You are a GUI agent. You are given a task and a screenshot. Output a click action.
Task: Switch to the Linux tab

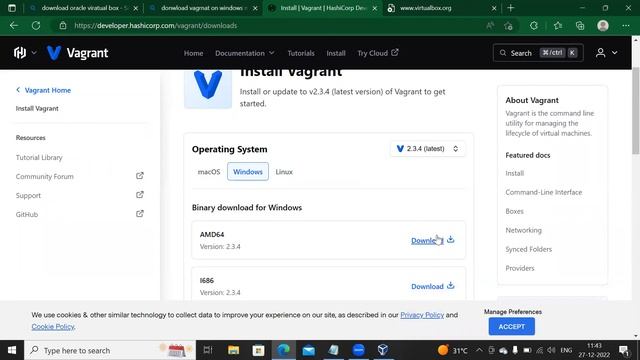tap(284, 172)
